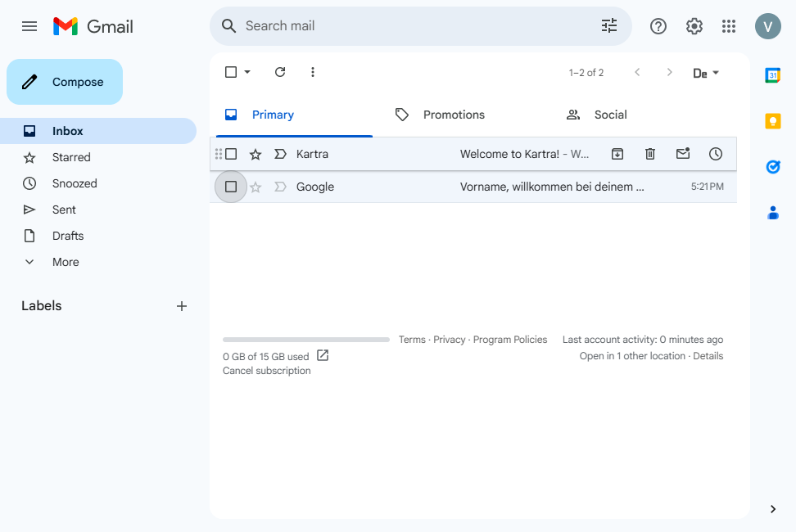Open the Privacy link

(x=450, y=340)
